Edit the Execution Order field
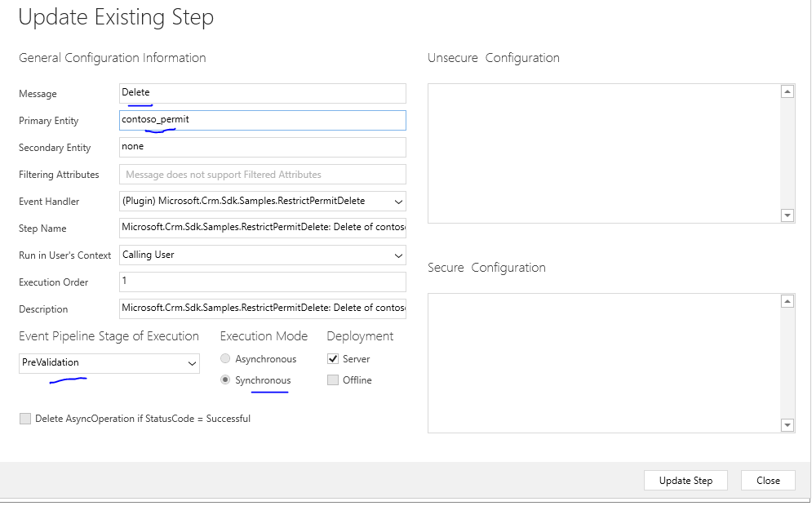The width and height of the screenshot is (812, 506). pyautogui.click(x=263, y=282)
